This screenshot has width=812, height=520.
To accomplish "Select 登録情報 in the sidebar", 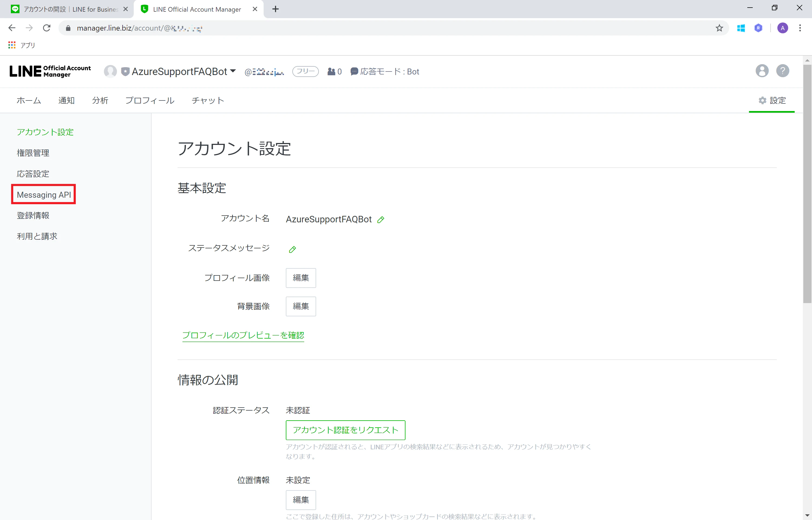I will point(33,215).
